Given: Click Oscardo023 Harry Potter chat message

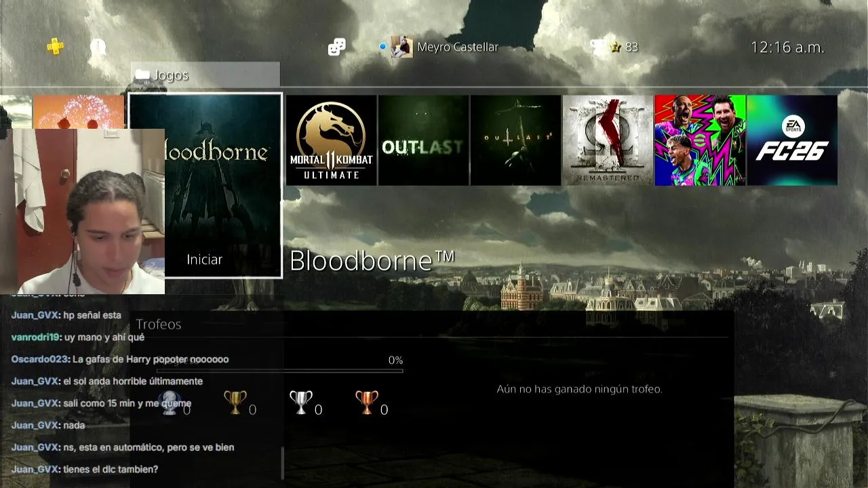Looking at the screenshot, I should (x=120, y=359).
